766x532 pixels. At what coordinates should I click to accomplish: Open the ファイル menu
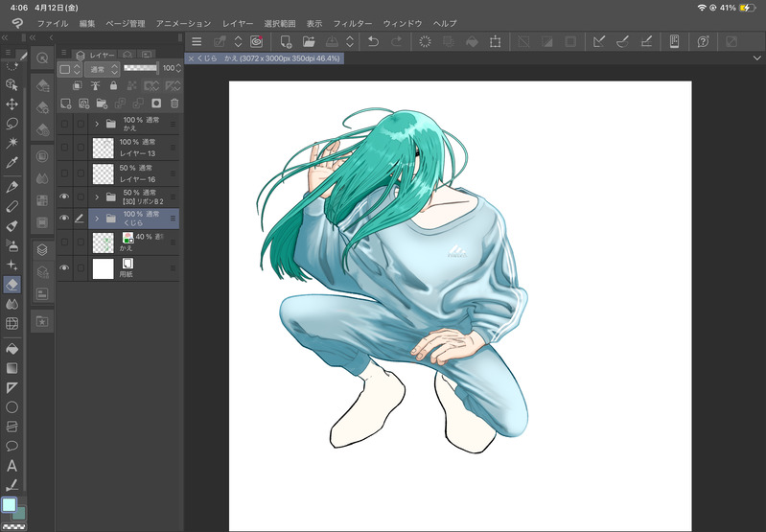(53, 22)
